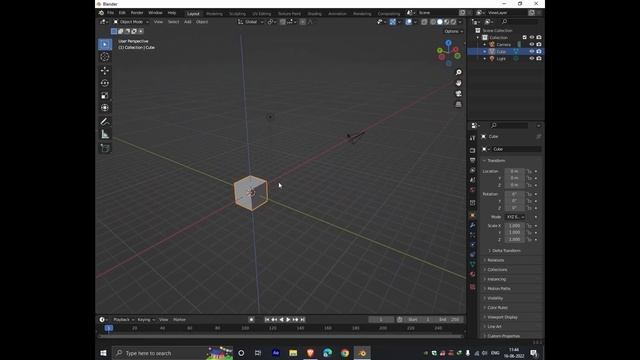Open the Render menu
Screen dimensions: 640x360
coord(137,13)
